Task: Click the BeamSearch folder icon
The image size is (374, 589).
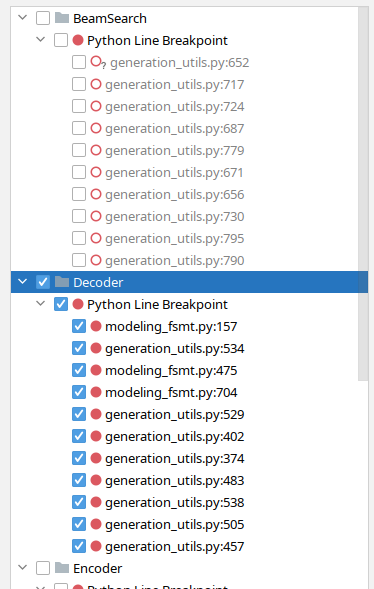Action: 62,18
